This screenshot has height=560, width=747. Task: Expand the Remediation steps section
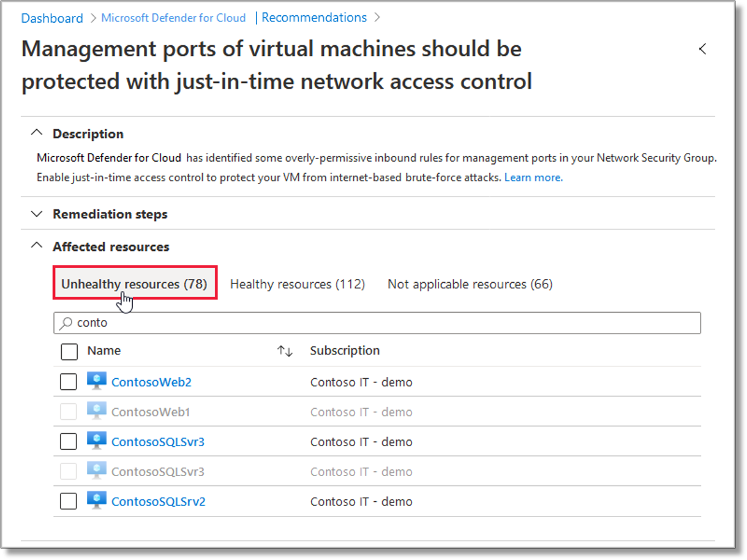pos(37,214)
